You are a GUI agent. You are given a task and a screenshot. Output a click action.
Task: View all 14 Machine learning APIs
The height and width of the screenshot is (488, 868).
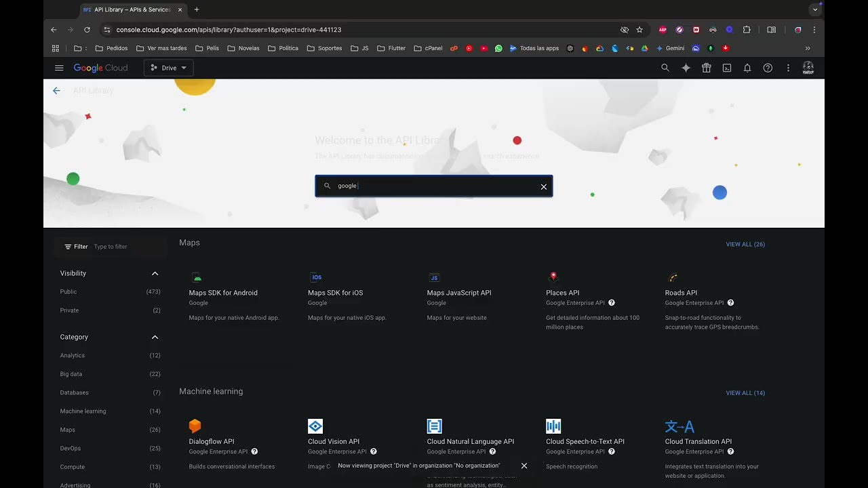tap(745, 393)
